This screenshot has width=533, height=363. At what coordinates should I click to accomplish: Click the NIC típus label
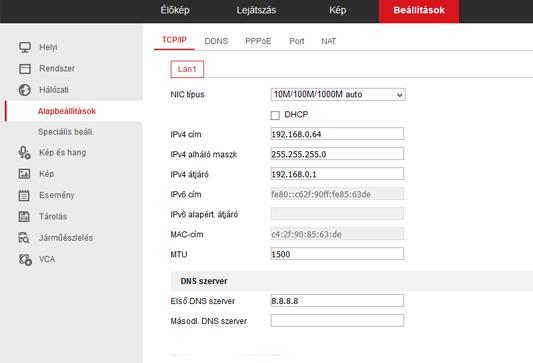(187, 94)
